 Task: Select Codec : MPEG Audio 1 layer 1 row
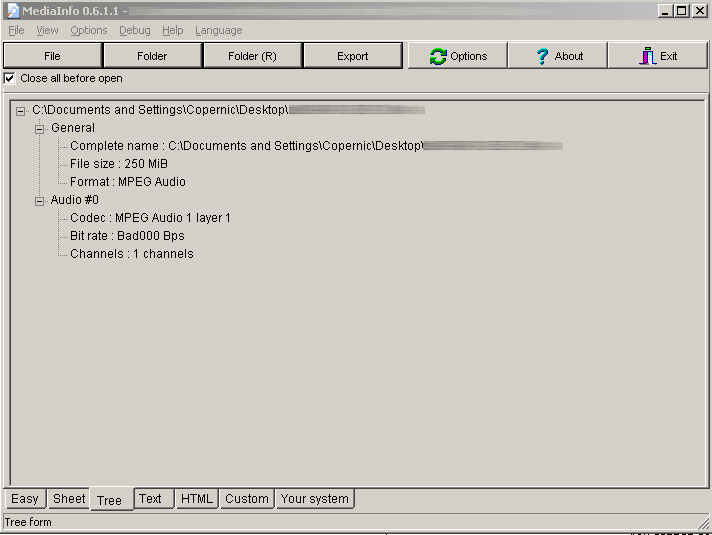click(150, 218)
